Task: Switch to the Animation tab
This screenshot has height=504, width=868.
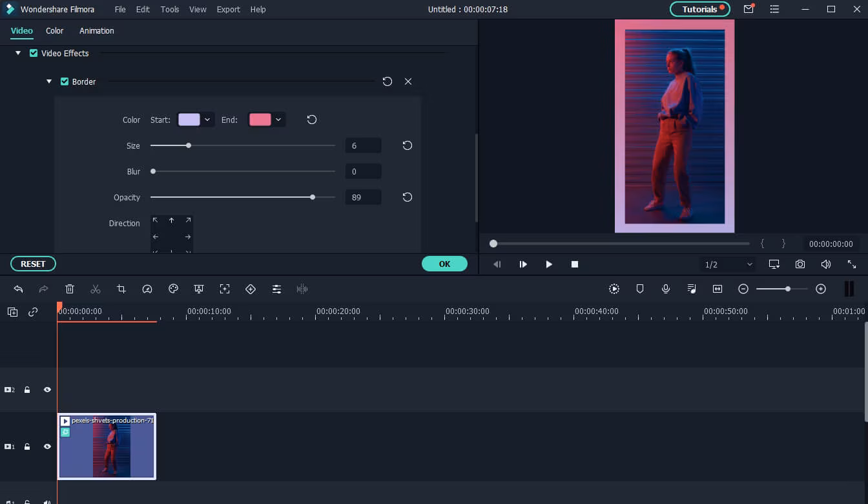Action: tap(96, 31)
